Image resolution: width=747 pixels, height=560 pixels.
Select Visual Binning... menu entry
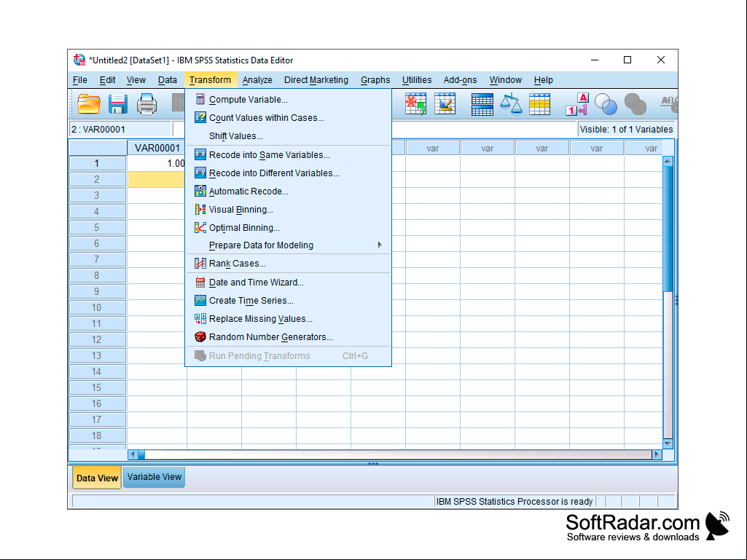[x=288, y=210]
